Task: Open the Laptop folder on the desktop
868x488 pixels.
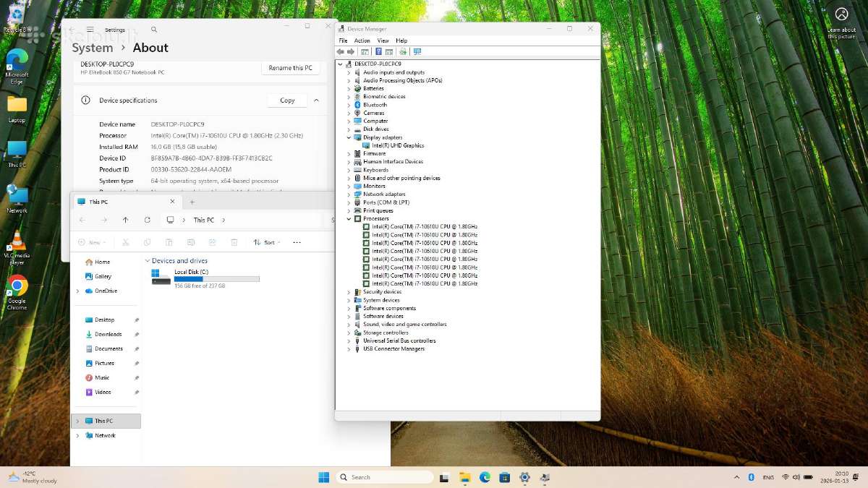Action: tap(17, 109)
